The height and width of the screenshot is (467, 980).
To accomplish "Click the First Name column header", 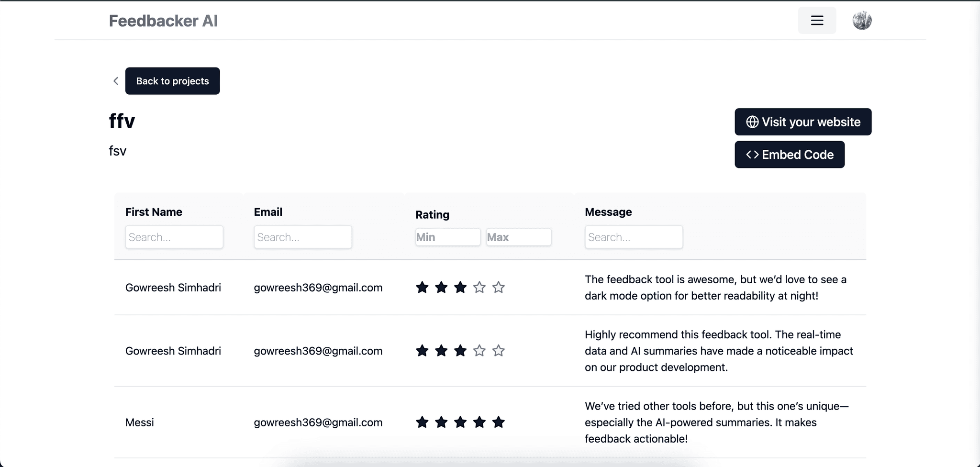I will pos(154,212).
